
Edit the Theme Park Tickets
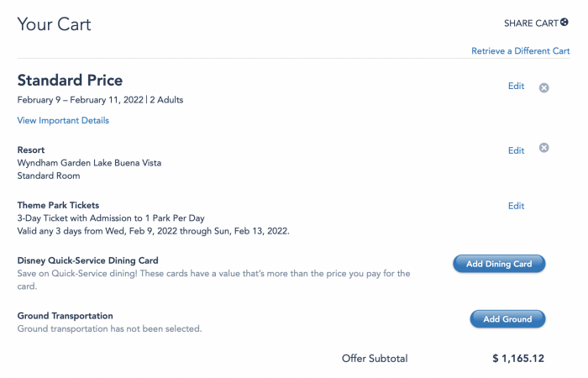[x=516, y=206]
